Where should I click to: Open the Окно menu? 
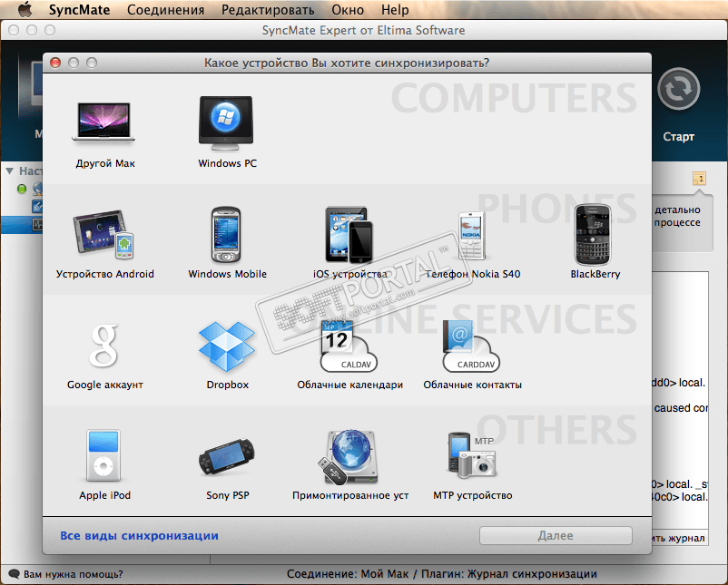[348, 10]
